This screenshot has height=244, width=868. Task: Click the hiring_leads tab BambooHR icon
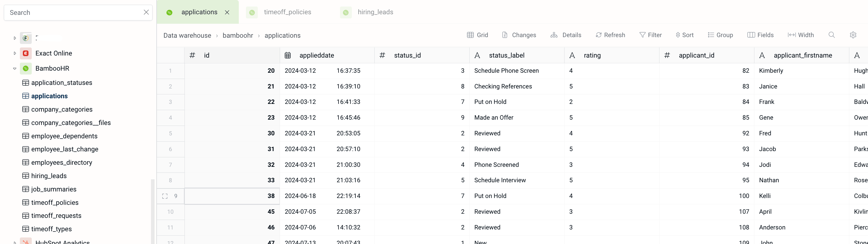[346, 12]
